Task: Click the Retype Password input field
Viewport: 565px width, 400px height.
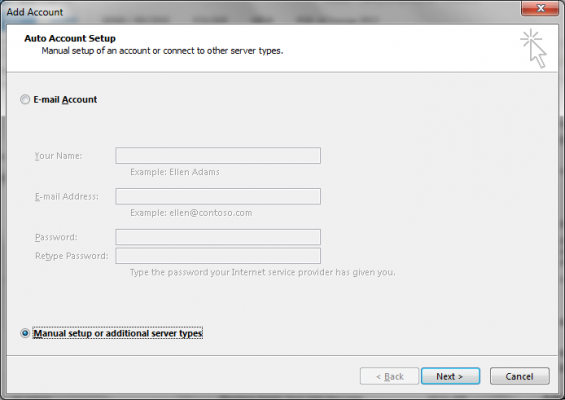Action: point(218,256)
